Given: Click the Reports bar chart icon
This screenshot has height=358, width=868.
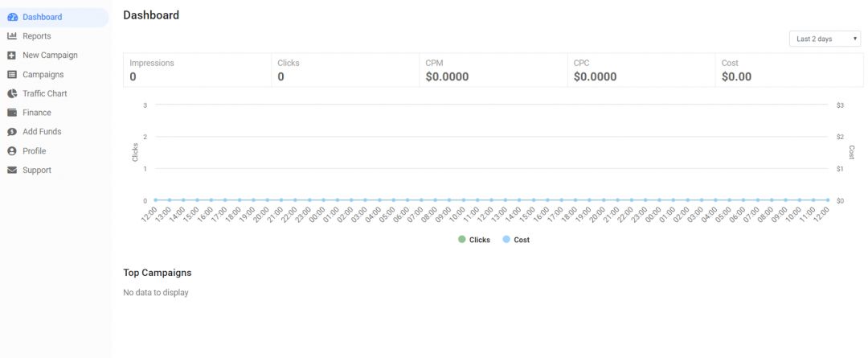Looking at the screenshot, I should click(12, 36).
